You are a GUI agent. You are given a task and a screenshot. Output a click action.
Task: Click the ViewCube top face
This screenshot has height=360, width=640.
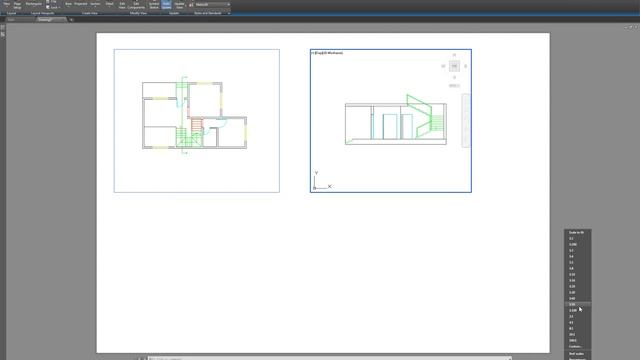tap(454, 66)
